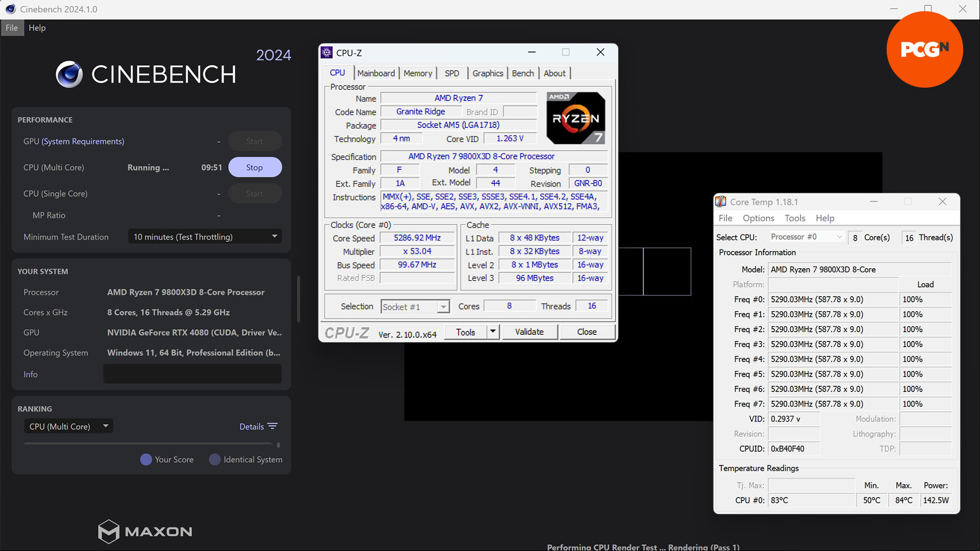Click the Maxon logo at bottom

tap(145, 532)
